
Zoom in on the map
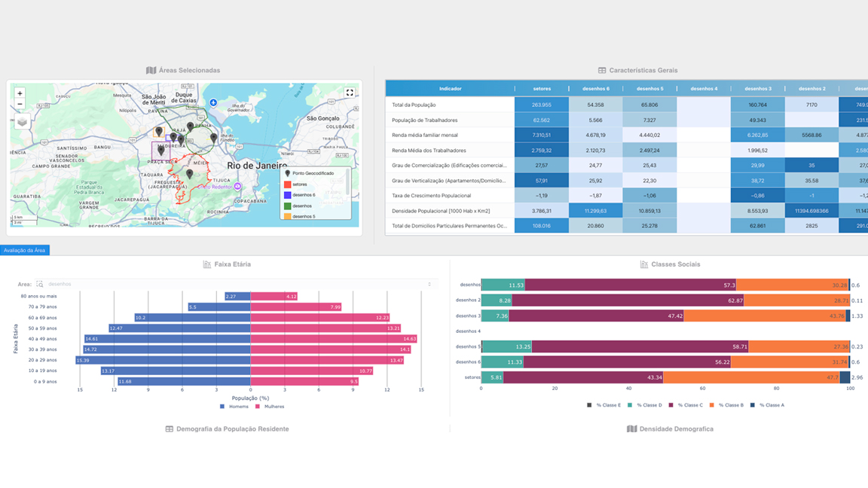tap(20, 93)
